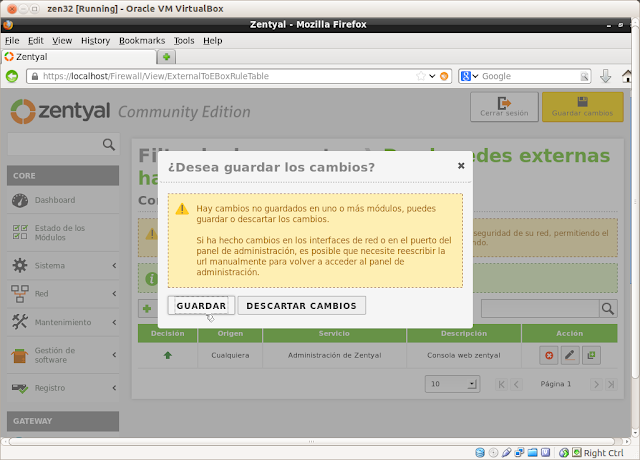Go to last page arrow

(x=611, y=384)
